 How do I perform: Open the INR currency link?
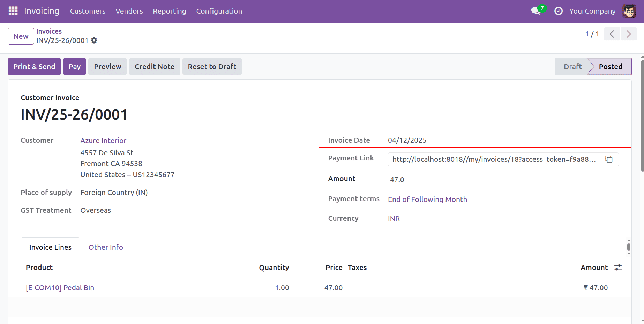click(394, 219)
